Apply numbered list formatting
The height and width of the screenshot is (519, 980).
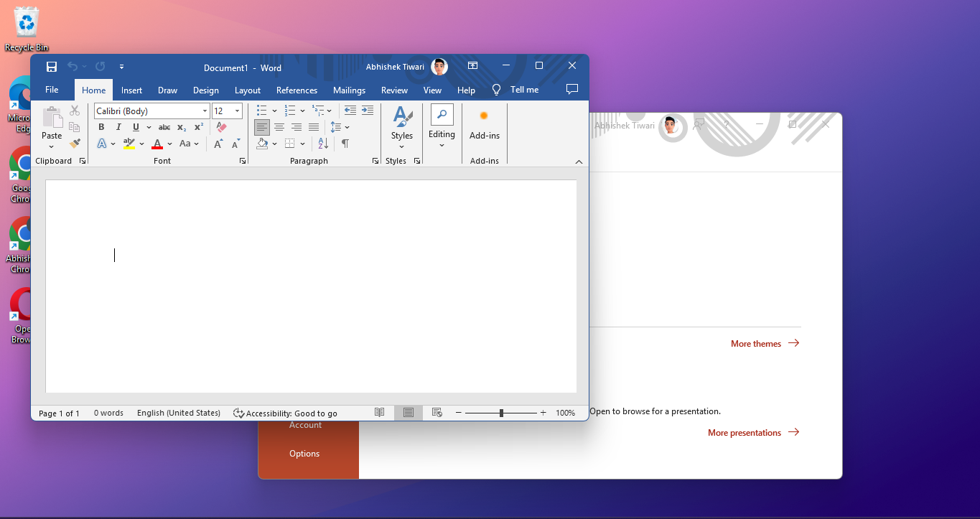[x=290, y=111]
